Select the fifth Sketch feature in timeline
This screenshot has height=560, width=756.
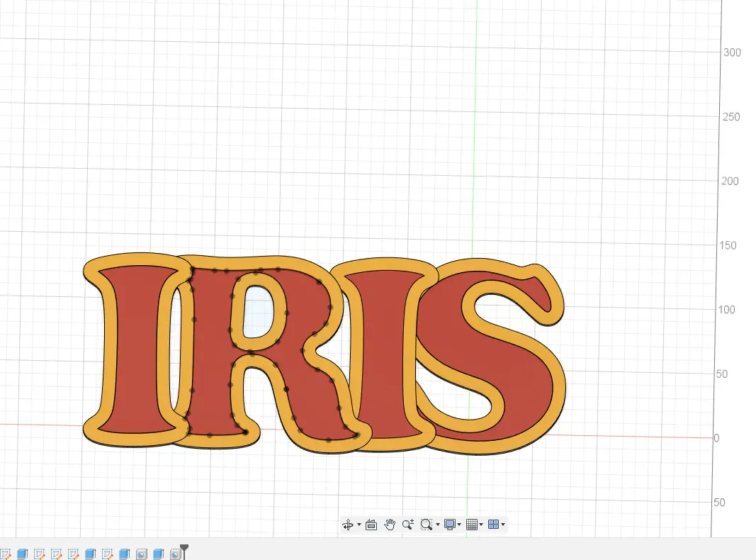click(x=107, y=554)
